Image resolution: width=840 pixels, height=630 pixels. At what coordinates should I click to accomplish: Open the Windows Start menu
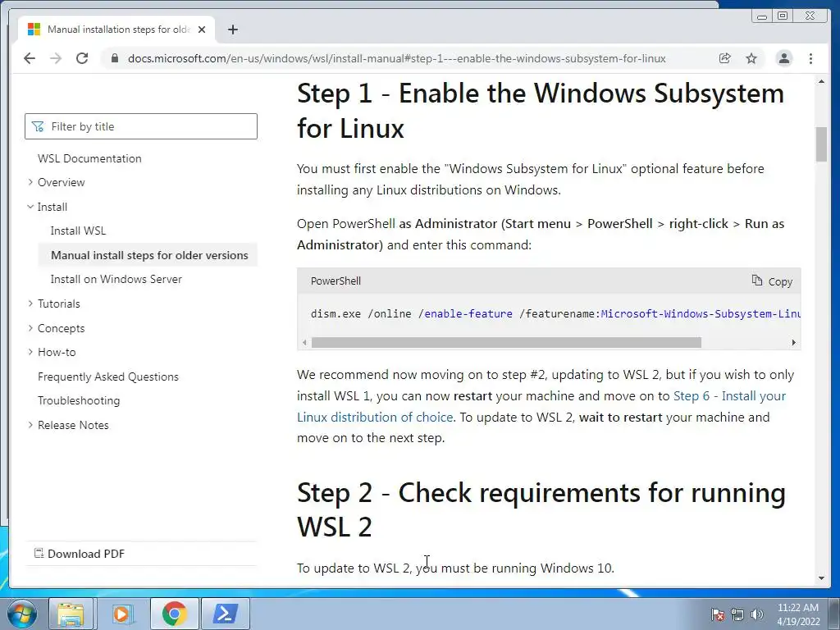point(21,614)
